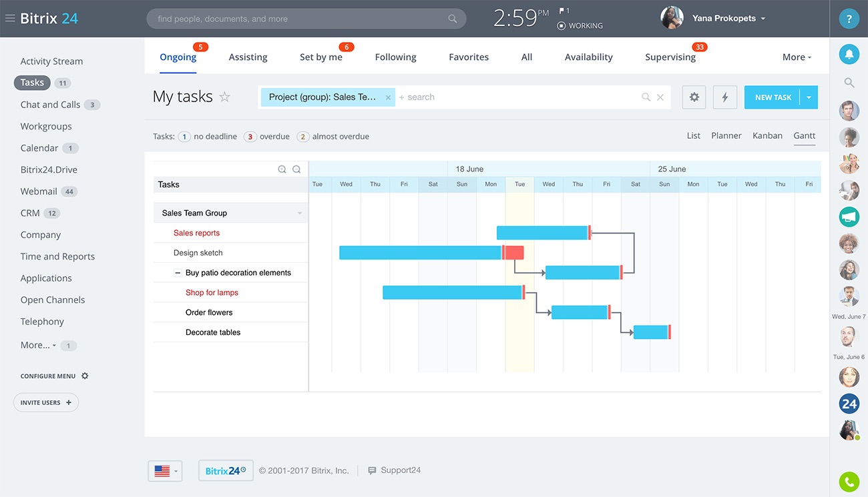The width and height of the screenshot is (868, 497).
Task: Open the task settings gear icon
Action: tap(694, 97)
